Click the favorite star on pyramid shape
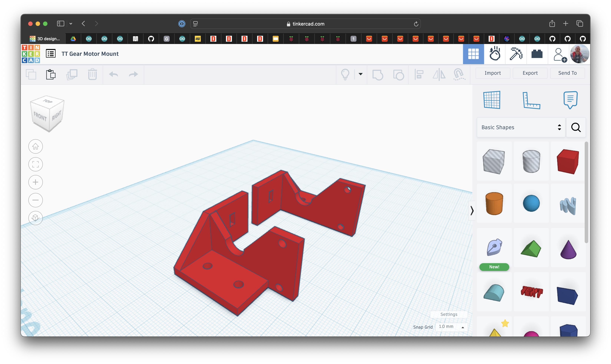Screen dimensions: 611x364 [x=505, y=323]
